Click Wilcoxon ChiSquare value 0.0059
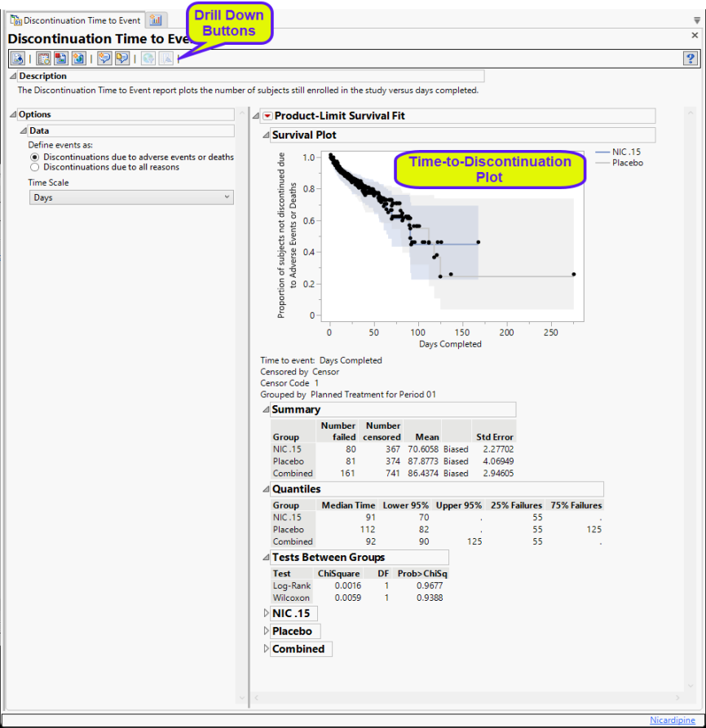The width and height of the screenshot is (706, 728). coord(347,598)
